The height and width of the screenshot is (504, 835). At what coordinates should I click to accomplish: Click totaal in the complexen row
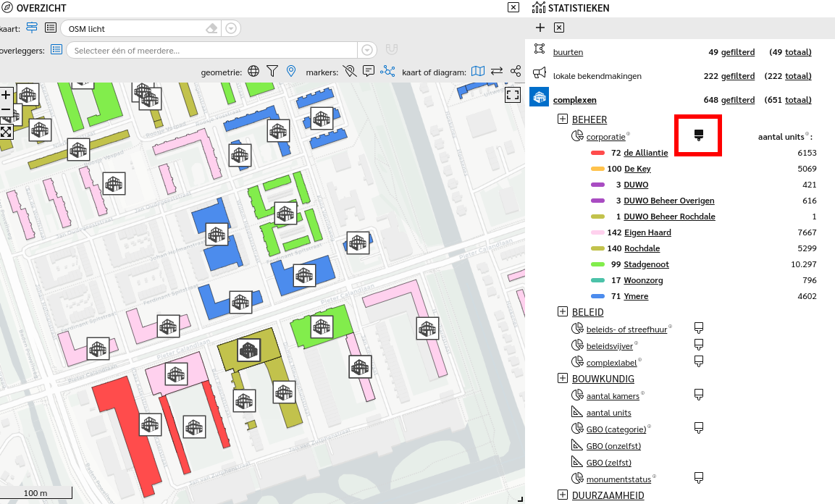tap(798, 100)
